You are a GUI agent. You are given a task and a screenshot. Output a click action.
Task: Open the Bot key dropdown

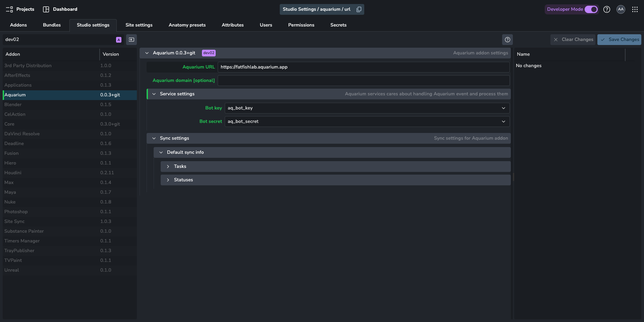click(367, 108)
